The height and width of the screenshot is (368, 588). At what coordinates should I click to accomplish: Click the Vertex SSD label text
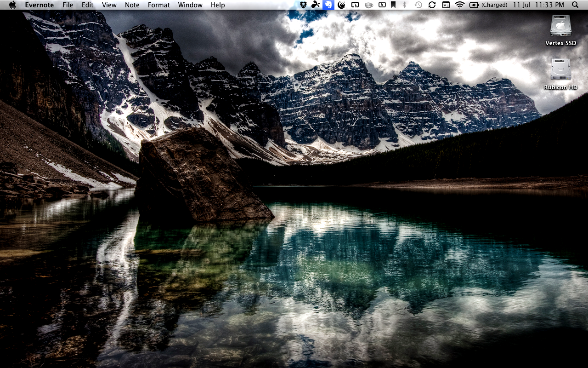(x=561, y=43)
